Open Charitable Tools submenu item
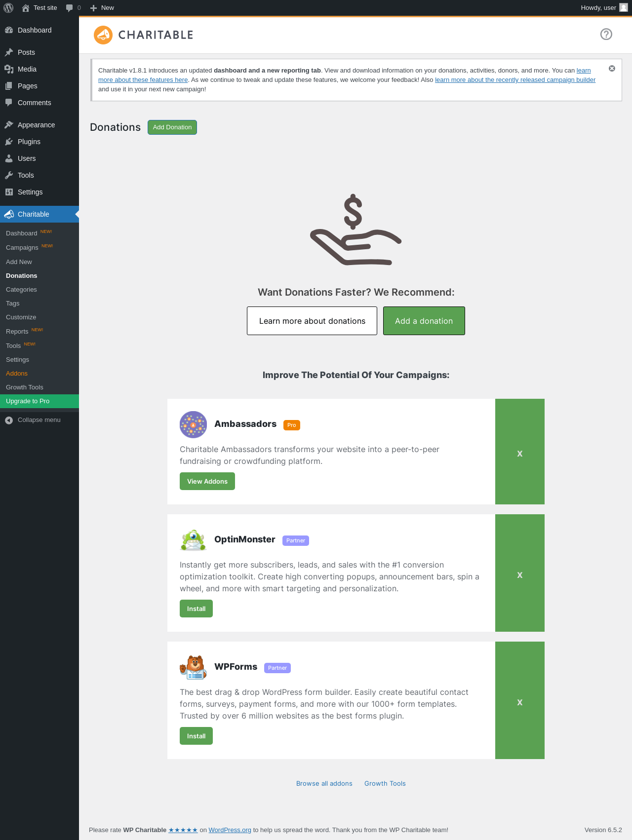This screenshot has width=632, height=840. [39, 345]
